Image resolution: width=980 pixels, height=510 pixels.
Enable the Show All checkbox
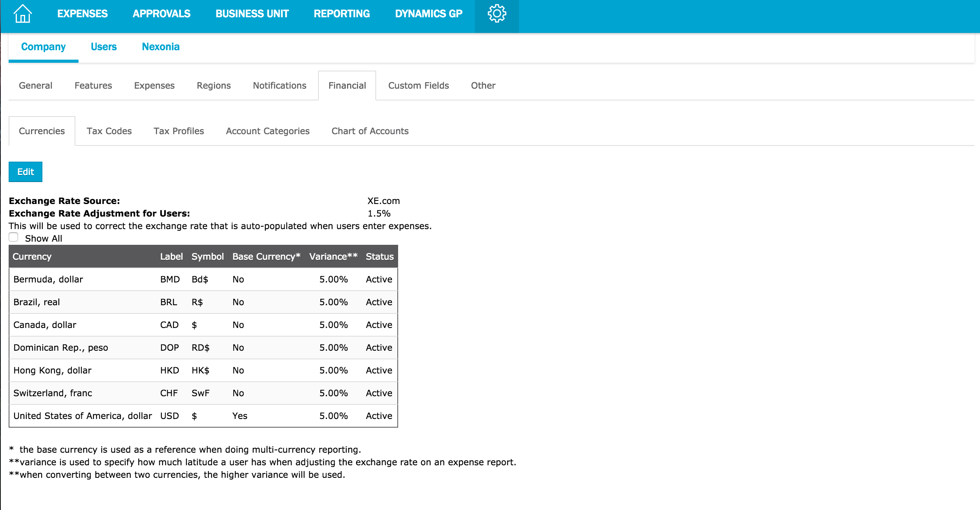click(14, 237)
